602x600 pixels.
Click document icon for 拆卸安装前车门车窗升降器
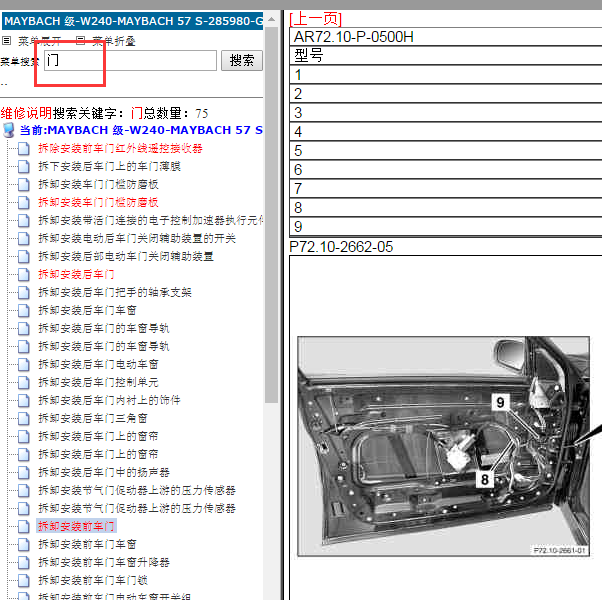coord(24,562)
